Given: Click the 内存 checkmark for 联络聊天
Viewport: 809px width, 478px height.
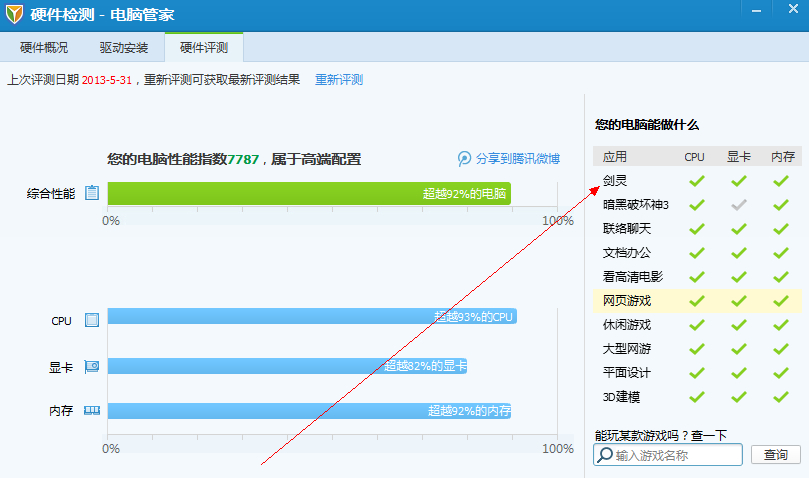Looking at the screenshot, I should pyautogui.click(x=781, y=229).
